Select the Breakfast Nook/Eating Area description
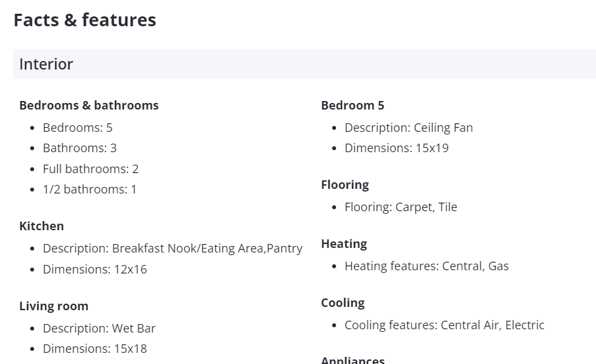Viewport: 596px width, 364px height. (173, 249)
